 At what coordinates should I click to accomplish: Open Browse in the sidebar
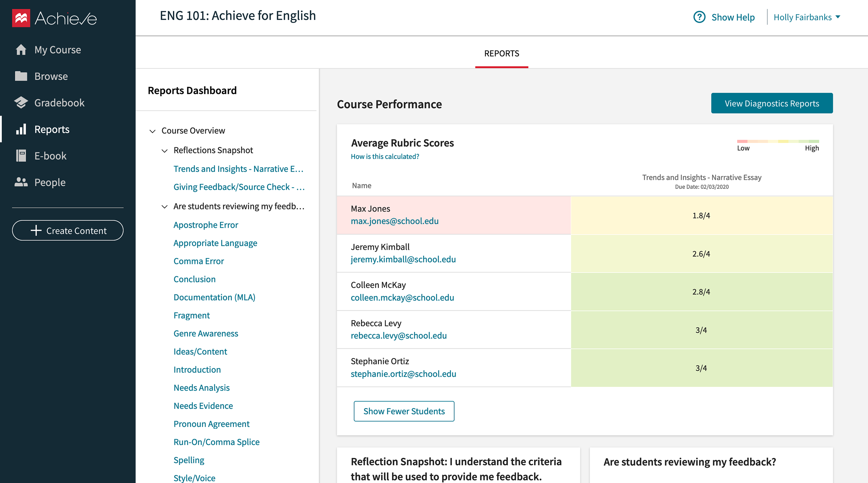tap(51, 76)
